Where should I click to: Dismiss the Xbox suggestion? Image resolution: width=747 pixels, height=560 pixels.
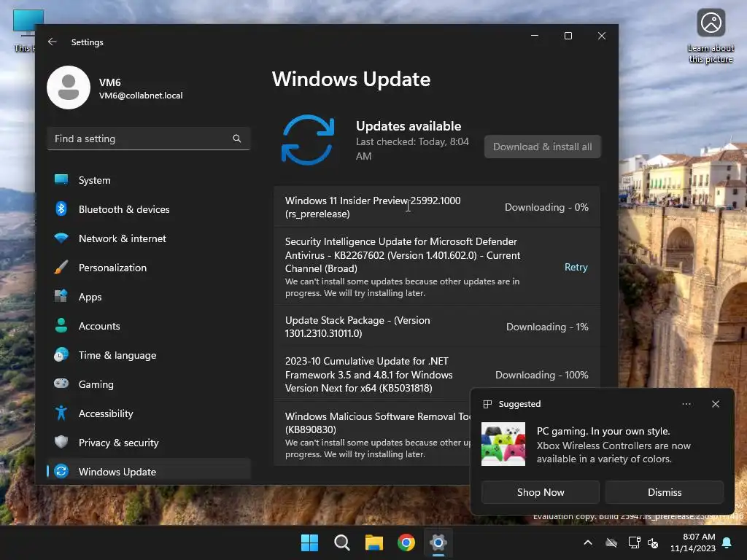click(665, 492)
